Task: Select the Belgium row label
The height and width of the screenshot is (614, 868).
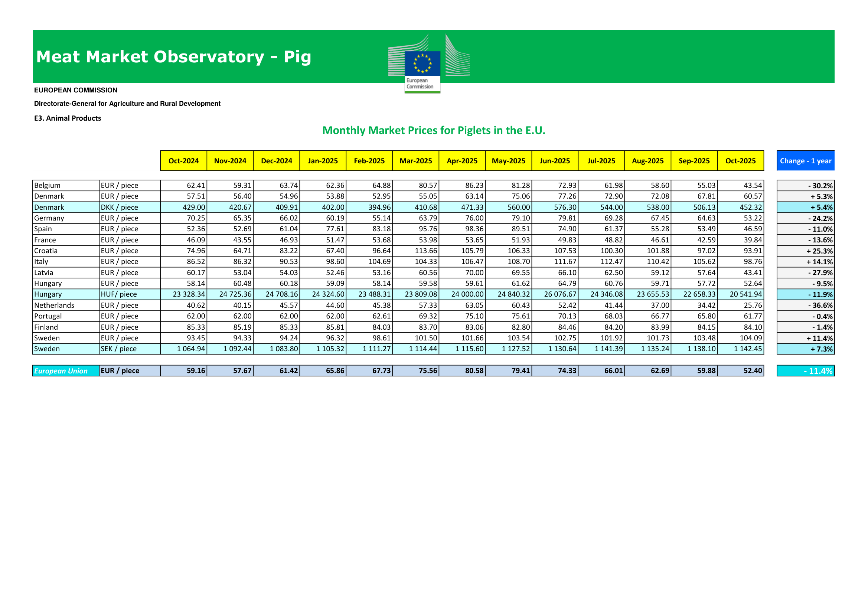Action: (x=47, y=185)
